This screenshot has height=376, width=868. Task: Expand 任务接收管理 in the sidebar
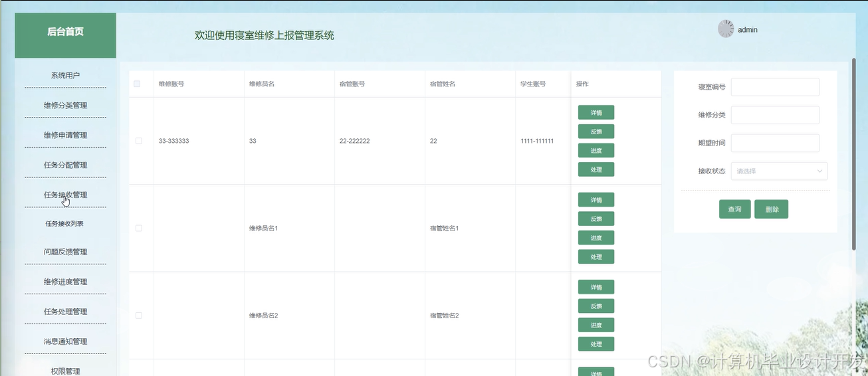65,195
